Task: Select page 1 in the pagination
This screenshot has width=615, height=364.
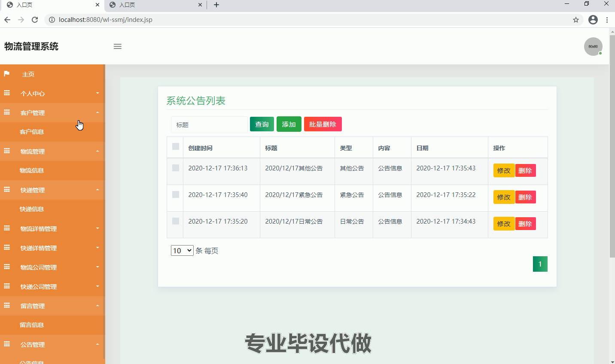Action: 540,264
